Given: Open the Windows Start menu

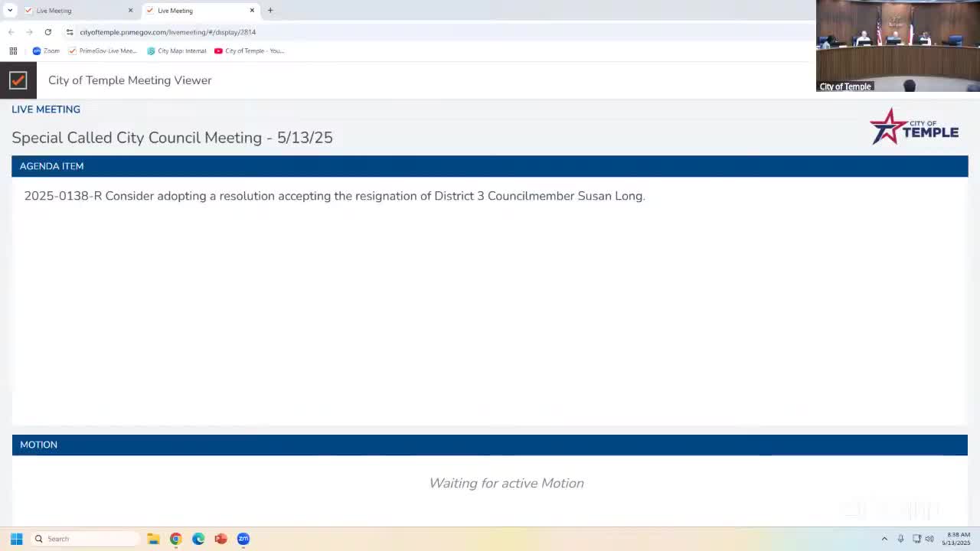Looking at the screenshot, I should click(x=16, y=539).
